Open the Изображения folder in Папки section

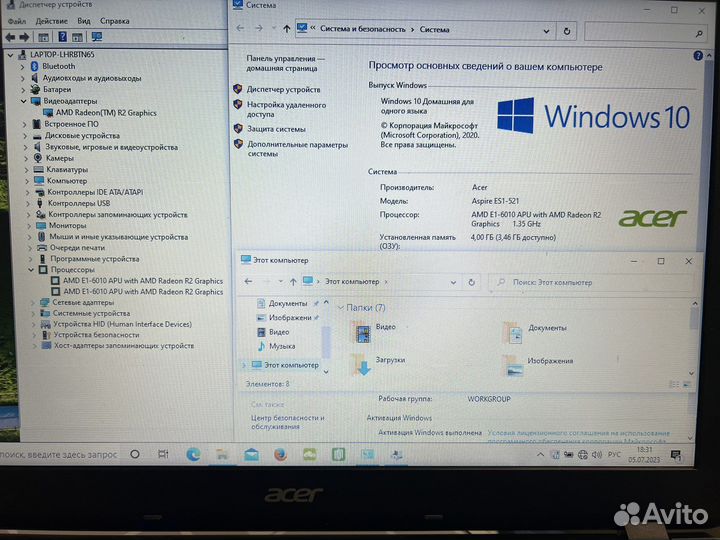538,366
